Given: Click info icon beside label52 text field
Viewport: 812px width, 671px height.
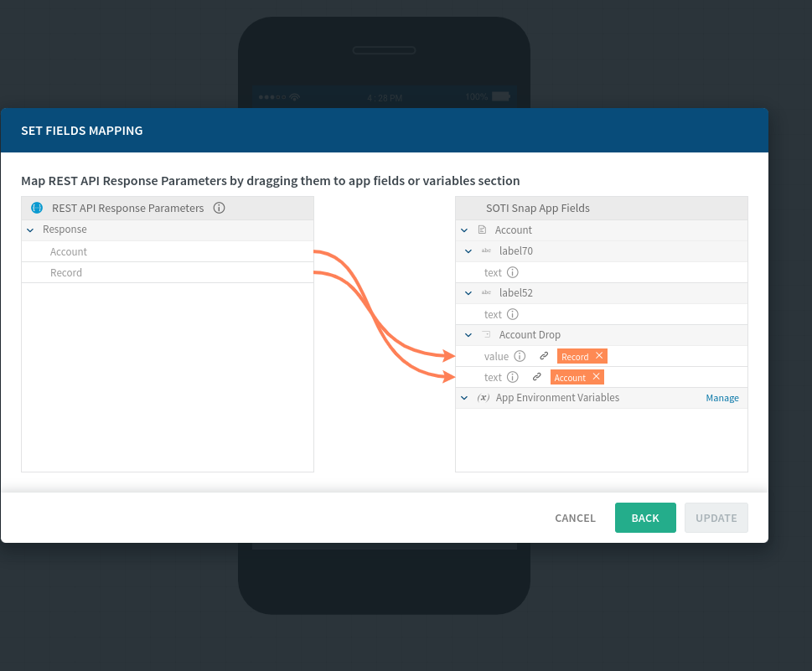Looking at the screenshot, I should tap(513, 314).
